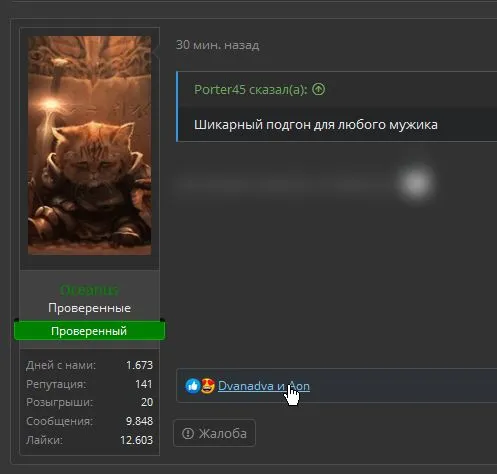The height and width of the screenshot is (474, 497).
Task: Open the Aon user link in reactions
Action: [300, 386]
